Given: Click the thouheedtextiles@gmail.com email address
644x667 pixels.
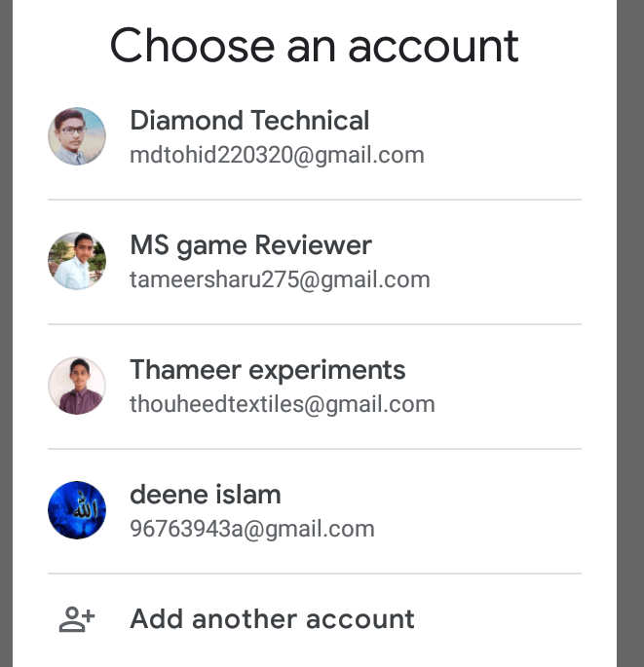Looking at the screenshot, I should point(282,404).
